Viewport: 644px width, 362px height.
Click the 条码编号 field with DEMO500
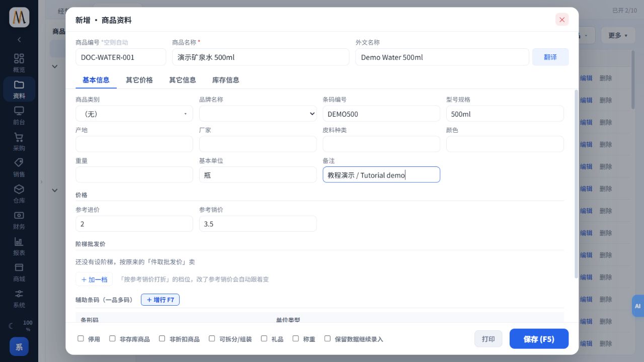point(381,114)
